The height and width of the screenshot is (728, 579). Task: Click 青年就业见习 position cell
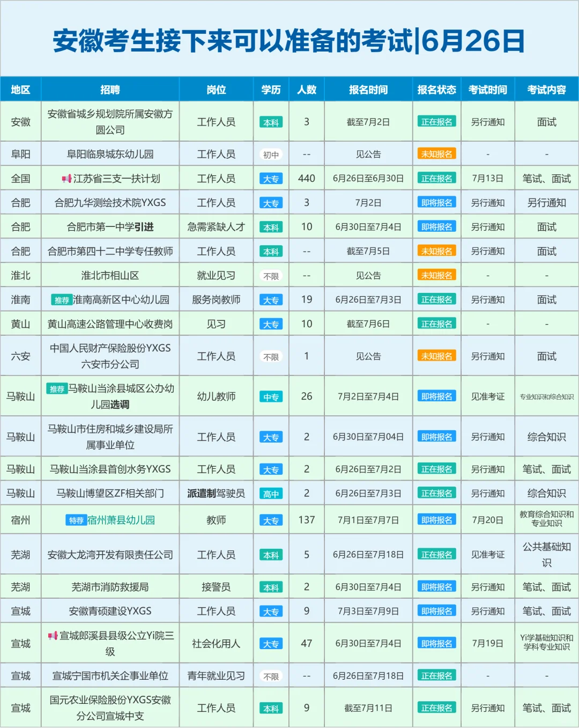[x=216, y=676]
